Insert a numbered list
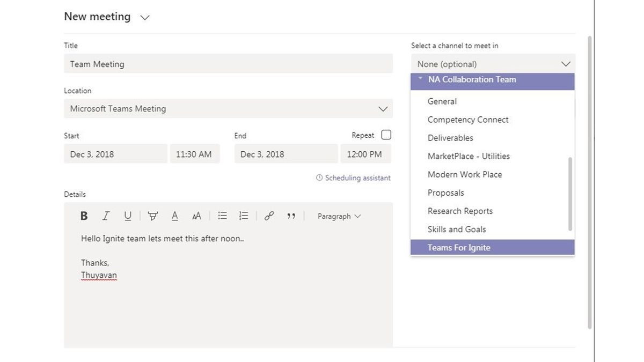 (x=244, y=216)
